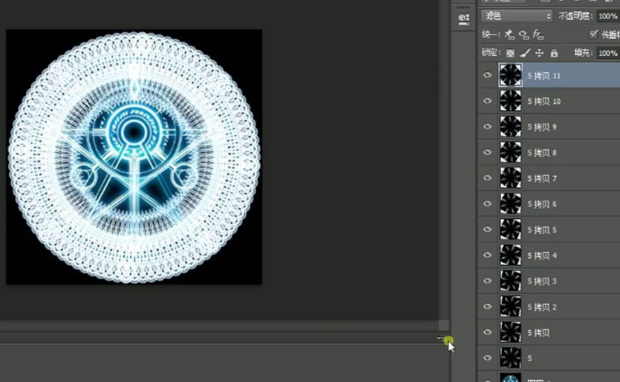Hide the 5 拷贝 4 layer
This screenshot has width=620, height=382.
[x=487, y=255]
